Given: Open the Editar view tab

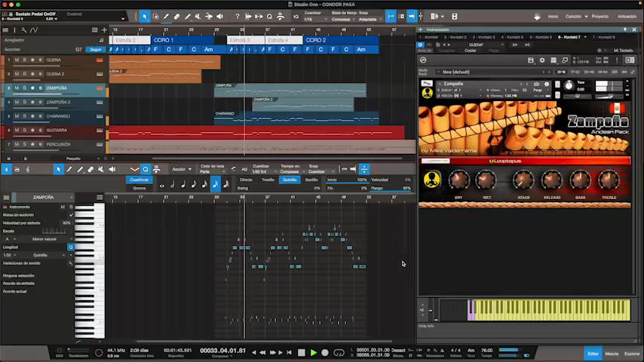Looking at the screenshot, I should click(593, 354).
